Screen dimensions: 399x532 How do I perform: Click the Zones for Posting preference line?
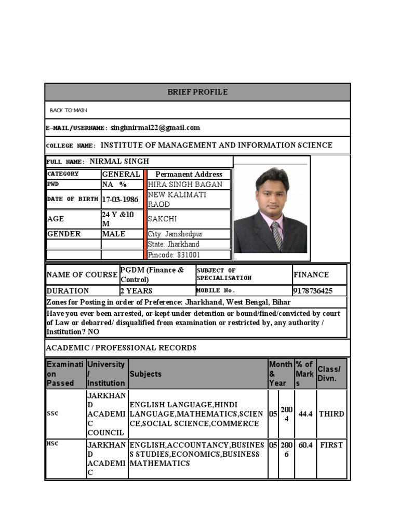196,302
